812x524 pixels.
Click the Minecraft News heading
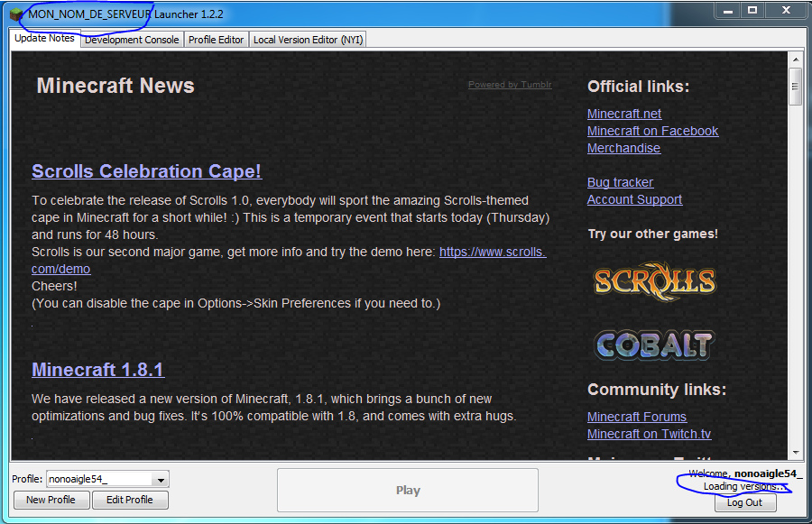[115, 86]
